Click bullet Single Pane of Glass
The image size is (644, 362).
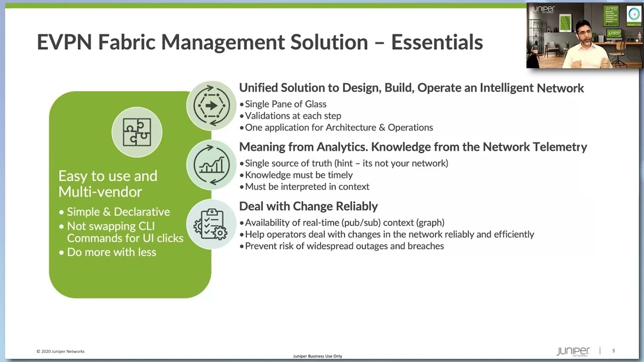pos(283,104)
